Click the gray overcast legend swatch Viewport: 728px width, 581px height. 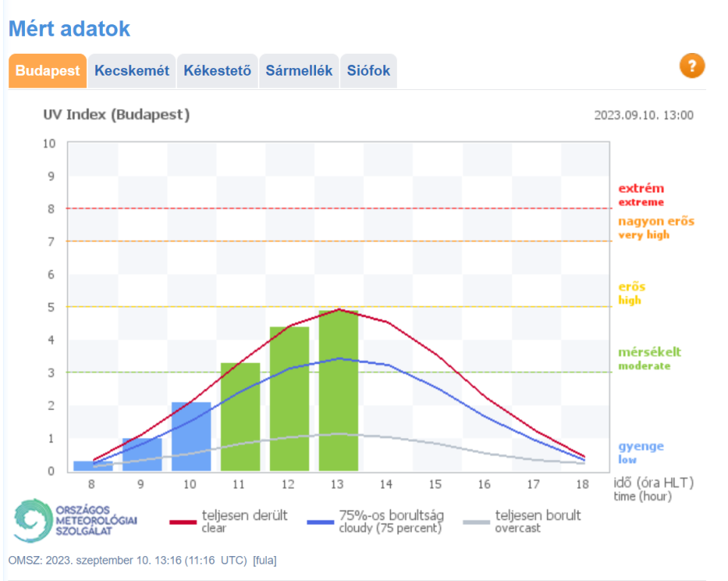click(x=476, y=522)
